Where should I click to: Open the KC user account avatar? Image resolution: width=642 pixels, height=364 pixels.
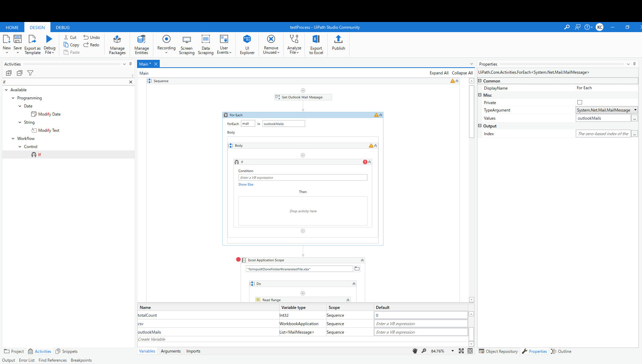600,27
